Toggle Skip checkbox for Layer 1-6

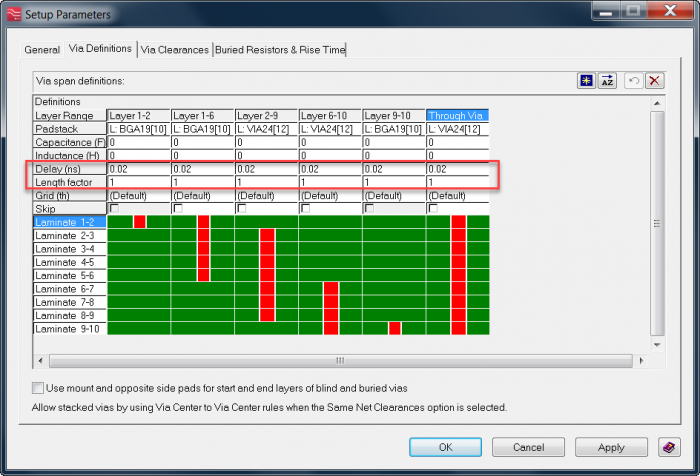[x=178, y=209]
